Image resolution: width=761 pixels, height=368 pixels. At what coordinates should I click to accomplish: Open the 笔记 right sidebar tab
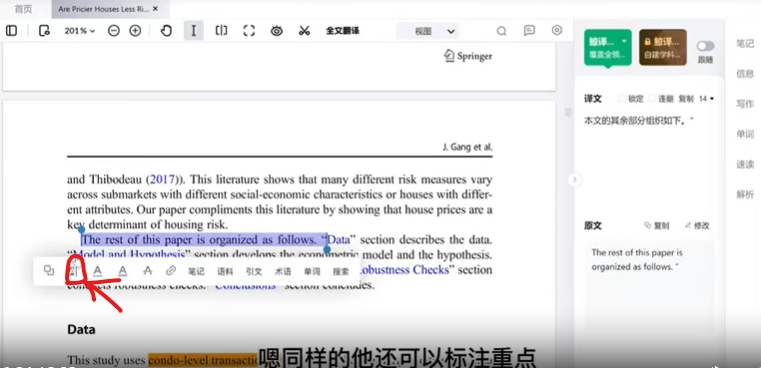point(745,43)
